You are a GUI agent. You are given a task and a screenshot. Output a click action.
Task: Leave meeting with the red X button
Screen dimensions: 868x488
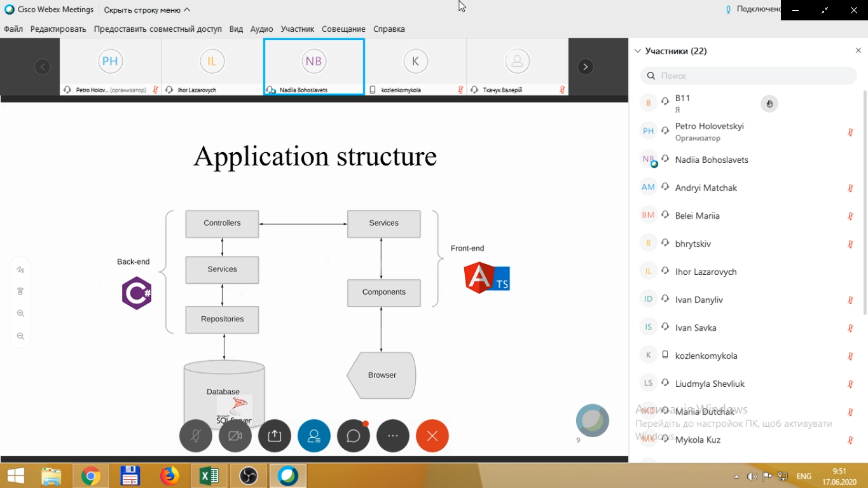click(x=432, y=436)
